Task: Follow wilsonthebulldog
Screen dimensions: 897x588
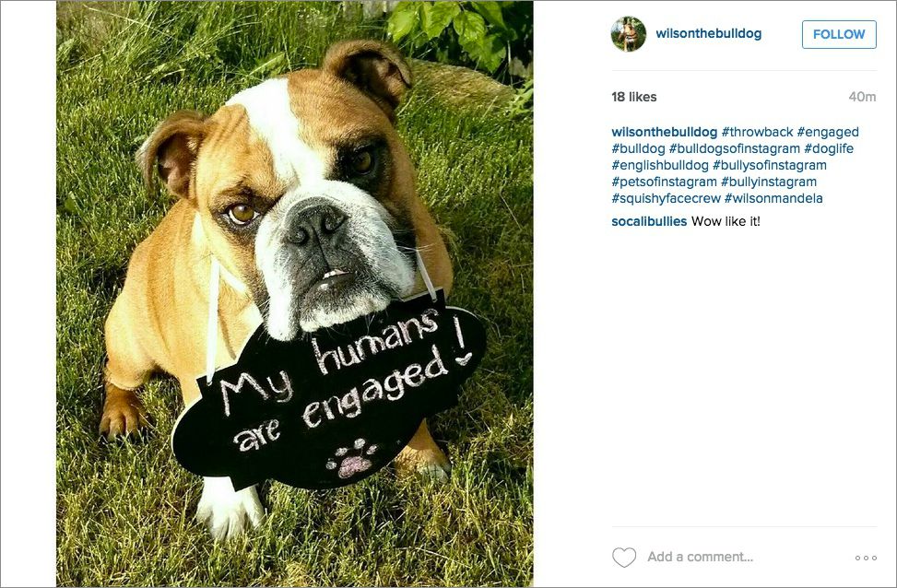Action: pyautogui.click(x=839, y=34)
